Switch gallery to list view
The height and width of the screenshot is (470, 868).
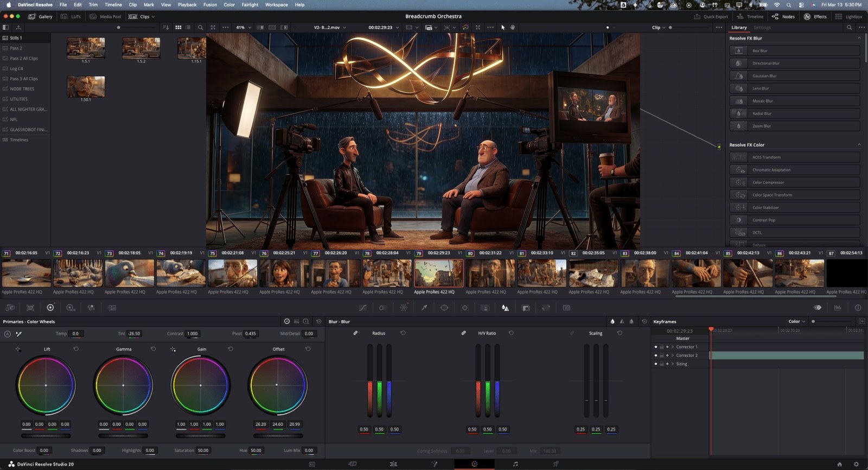pyautogui.click(x=188, y=27)
